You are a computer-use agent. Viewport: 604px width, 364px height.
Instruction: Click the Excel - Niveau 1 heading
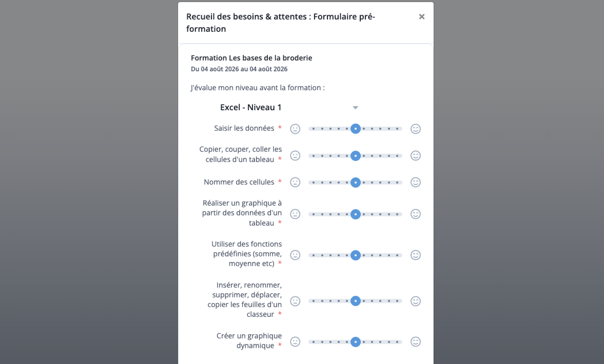tap(251, 107)
